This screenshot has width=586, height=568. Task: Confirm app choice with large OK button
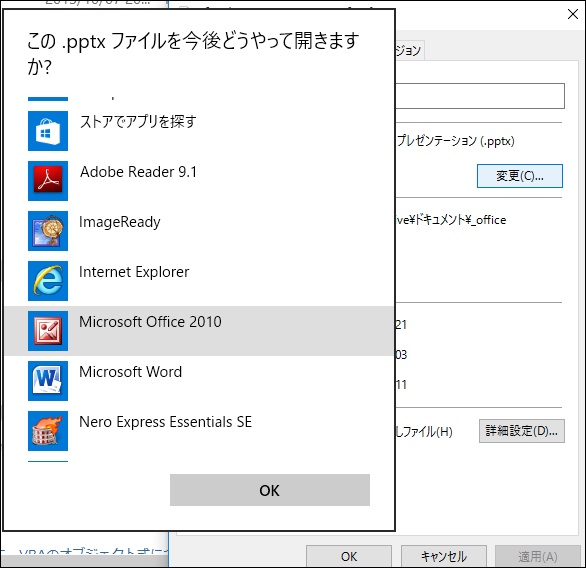[x=270, y=490]
